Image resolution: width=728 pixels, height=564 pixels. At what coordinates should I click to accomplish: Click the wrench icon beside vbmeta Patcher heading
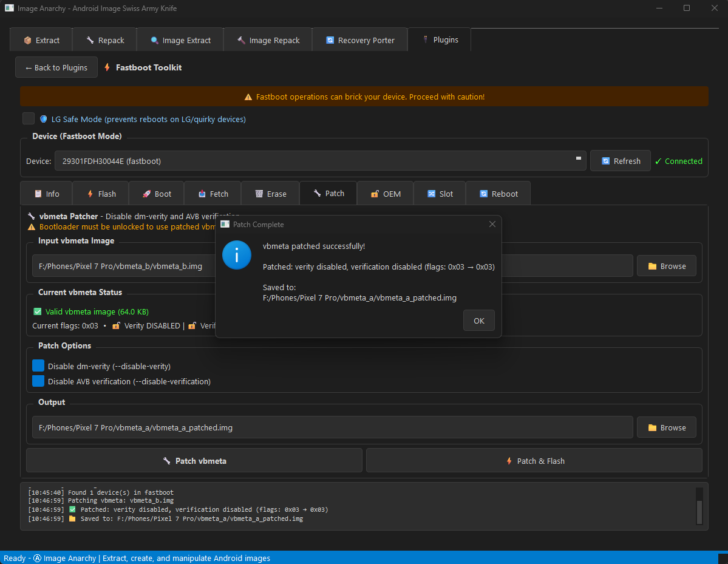tap(32, 216)
